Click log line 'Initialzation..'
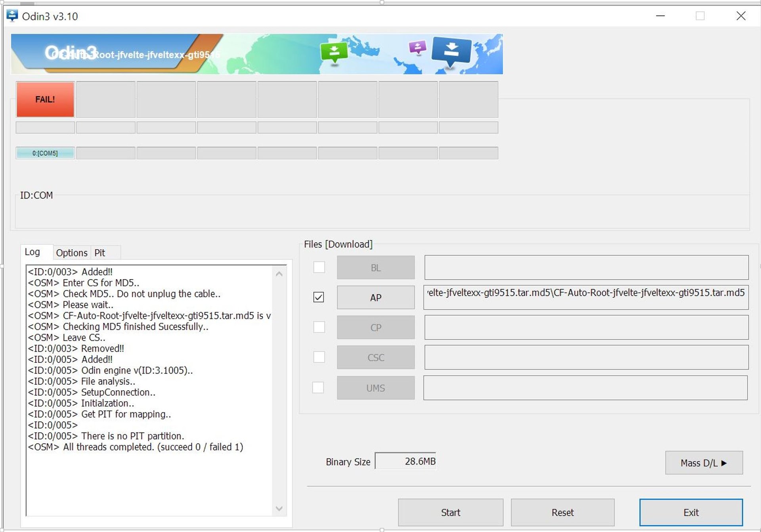761x532 pixels. [81, 403]
